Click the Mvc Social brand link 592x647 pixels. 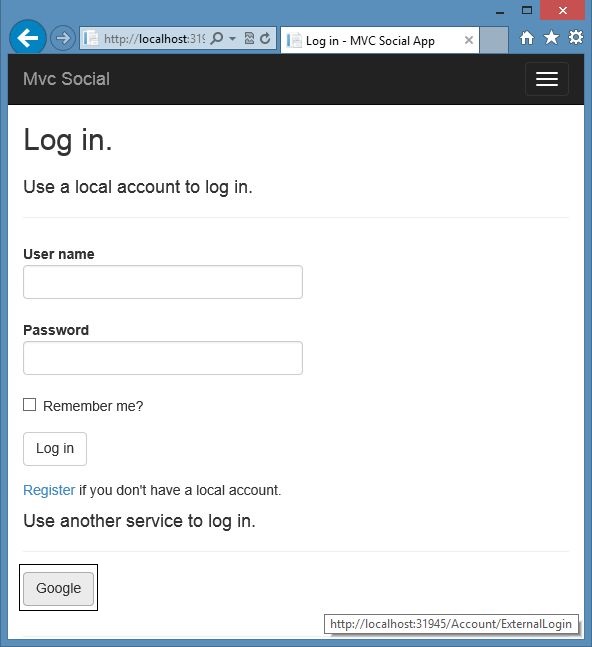click(66, 79)
